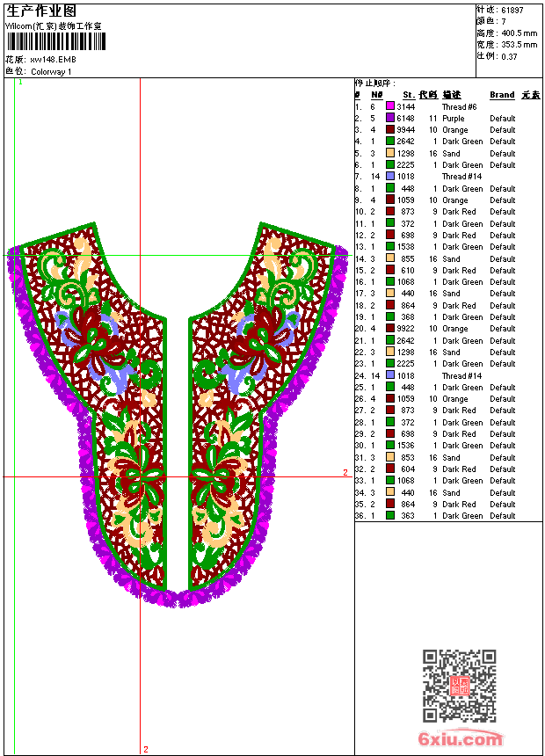Viewport: 545px width, 756px height.
Task: Select the stitch value 9944
Action: [405, 130]
